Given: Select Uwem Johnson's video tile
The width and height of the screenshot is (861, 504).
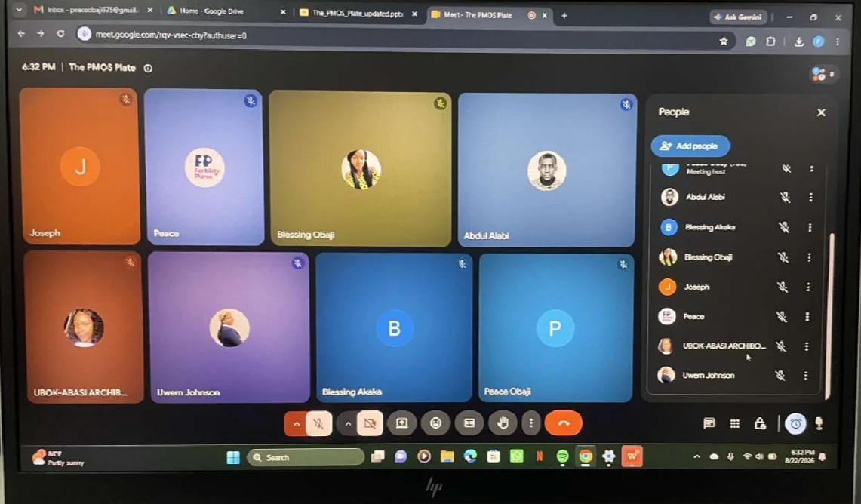Looking at the screenshot, I should tap(229, 327).
